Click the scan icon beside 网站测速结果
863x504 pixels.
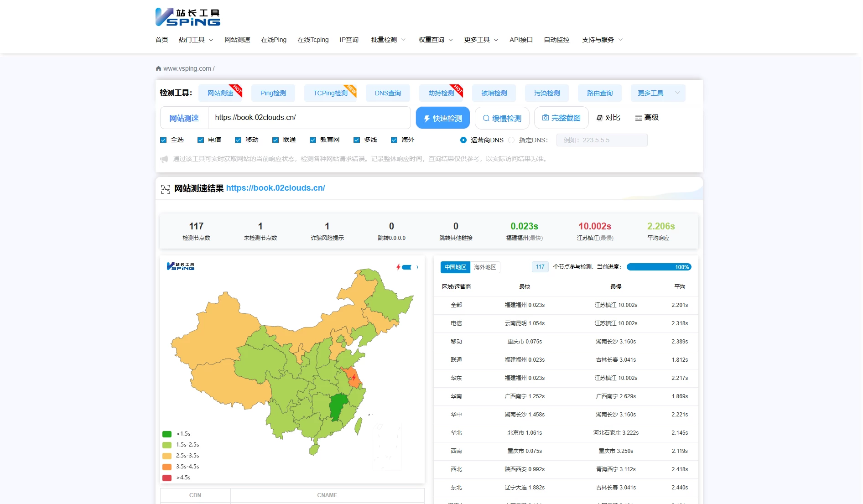[x=166, y=189]
